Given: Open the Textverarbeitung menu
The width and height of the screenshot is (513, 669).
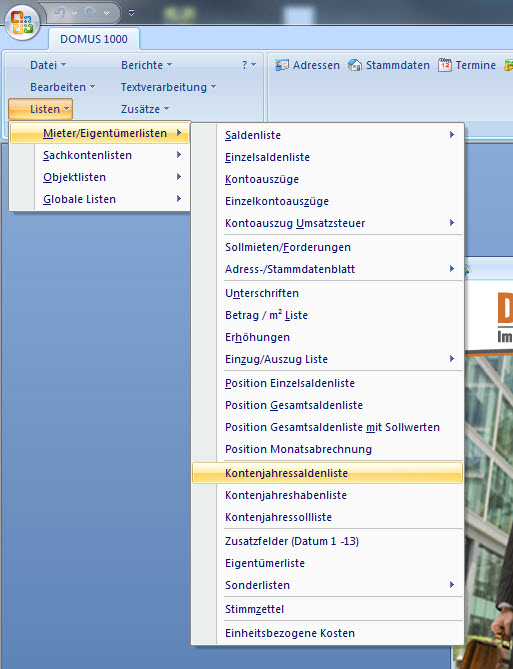Looking at the screenshot, I should pos(168,87).
